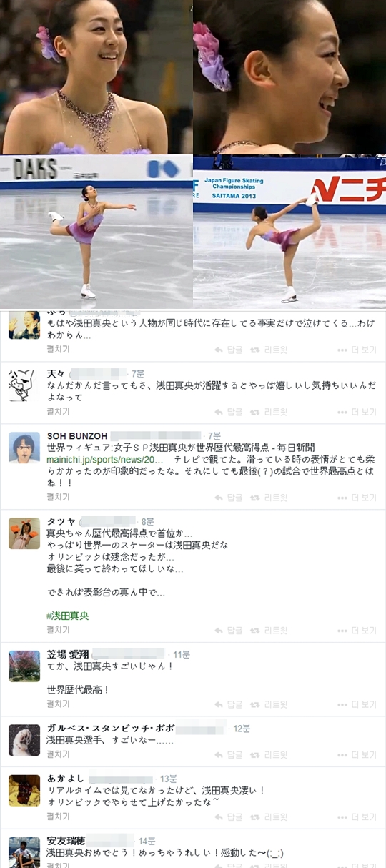The height and width of the screenshot is (868, 386).
Task: Expand 天々's tweet with 펼치기
Action: tap(58, 411)
